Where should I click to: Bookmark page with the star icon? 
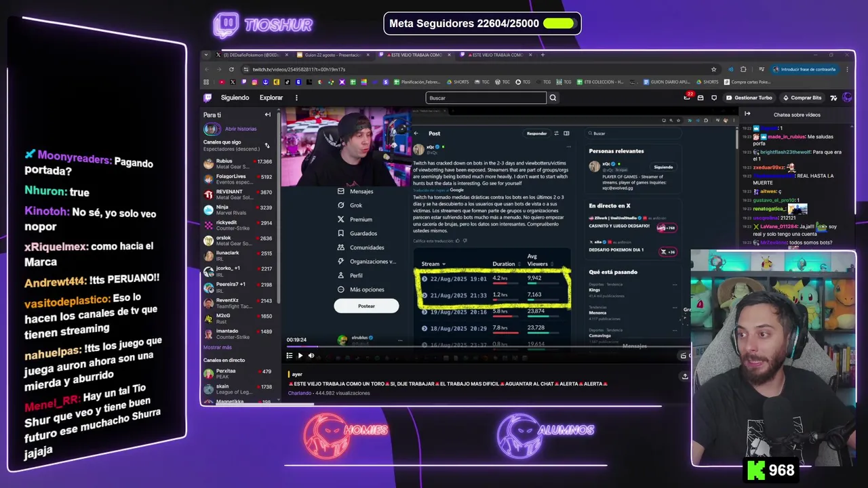(x=713, y=69)
